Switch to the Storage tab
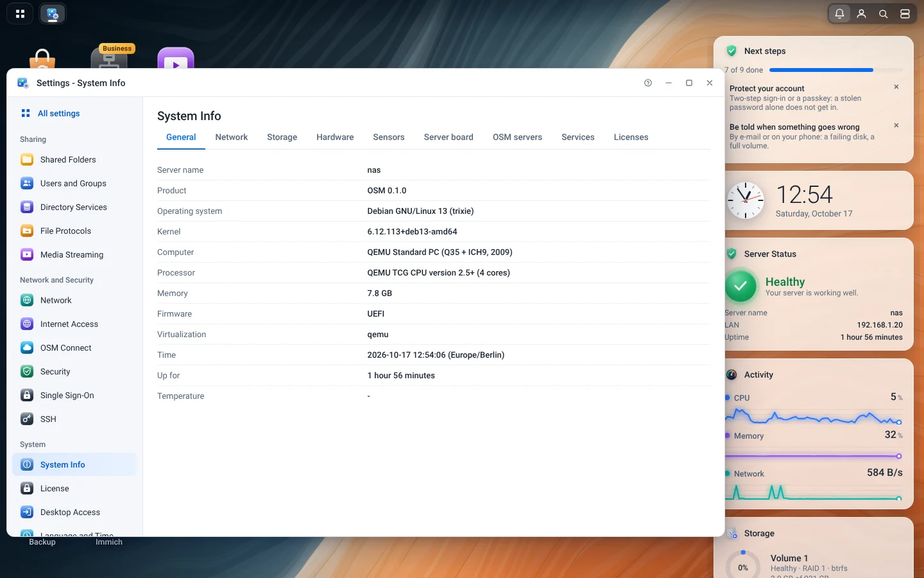This screenshot has width=924, height=578. pyautogui.click(x=282, y=137)
